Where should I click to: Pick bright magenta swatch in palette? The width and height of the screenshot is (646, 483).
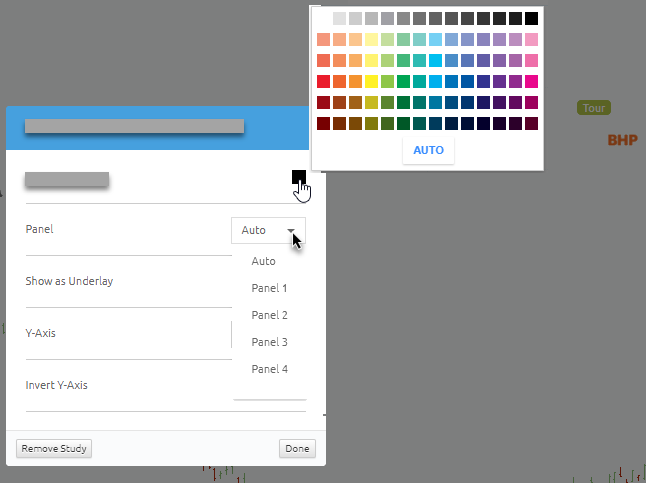[531, 82]
